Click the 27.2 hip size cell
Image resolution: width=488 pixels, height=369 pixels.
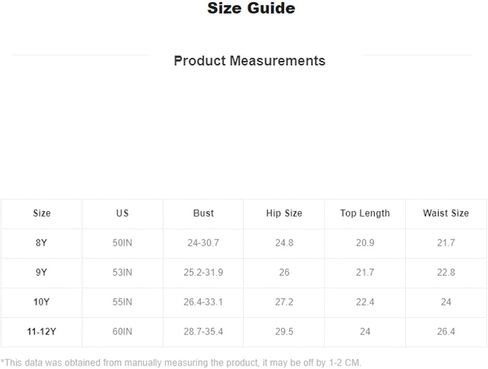coord(284,302)
